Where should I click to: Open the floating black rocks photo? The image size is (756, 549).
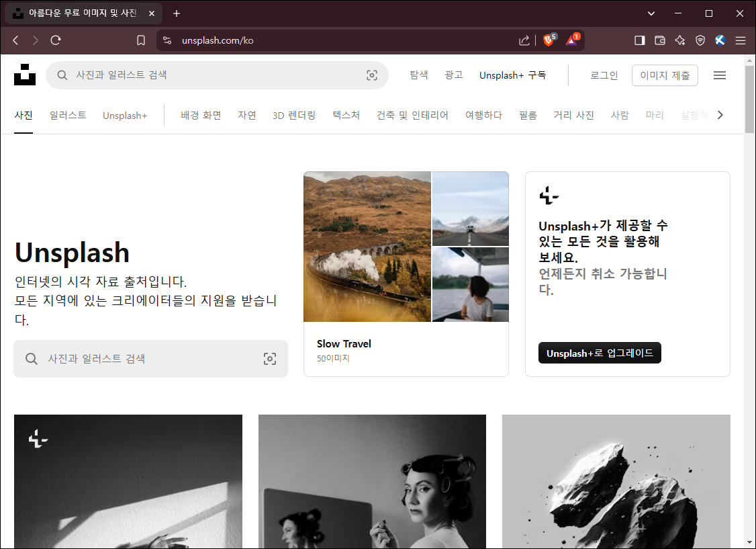coord(616,481)
